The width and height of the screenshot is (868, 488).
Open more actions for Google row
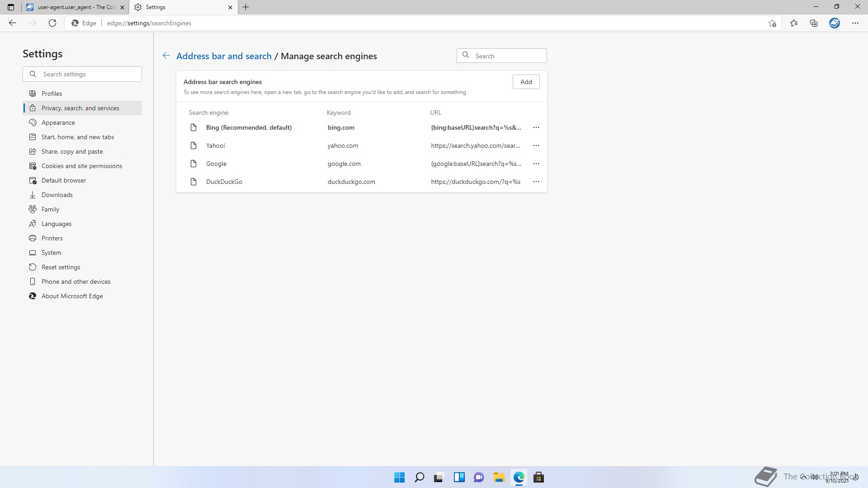point(536,164)
